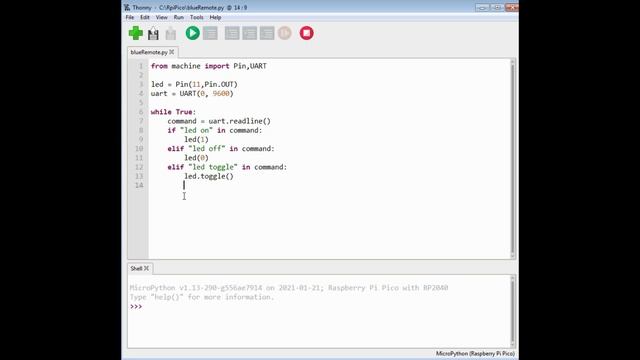Click the 'elif "led toggle" in command:' line

tap(227, 167)
